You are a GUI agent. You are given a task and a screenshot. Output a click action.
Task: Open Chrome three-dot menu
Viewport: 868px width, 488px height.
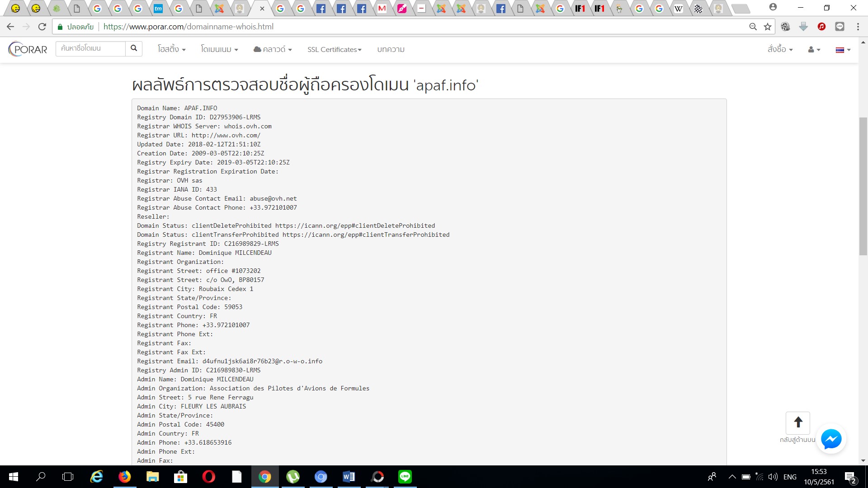tap(858, 27)
